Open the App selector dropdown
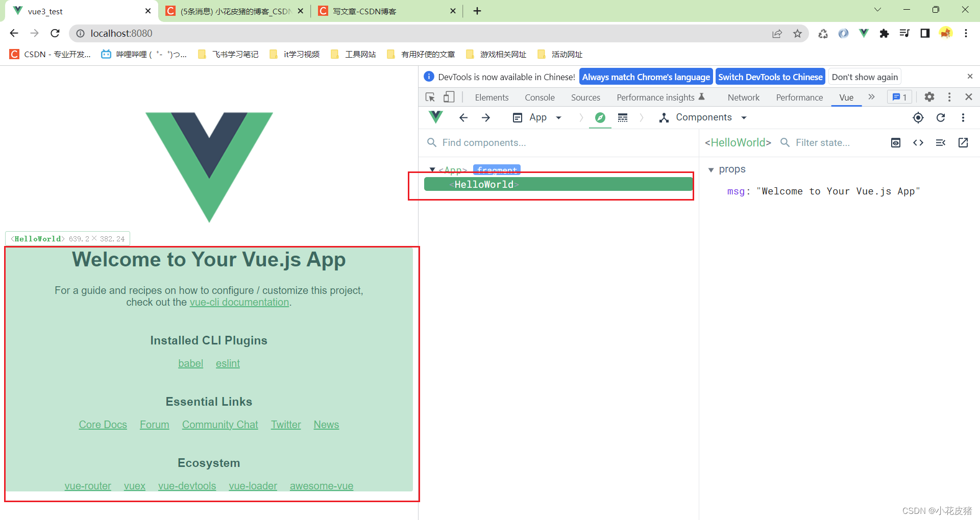The width and height of the screenshot is (980, 520). tap(537, 117)
